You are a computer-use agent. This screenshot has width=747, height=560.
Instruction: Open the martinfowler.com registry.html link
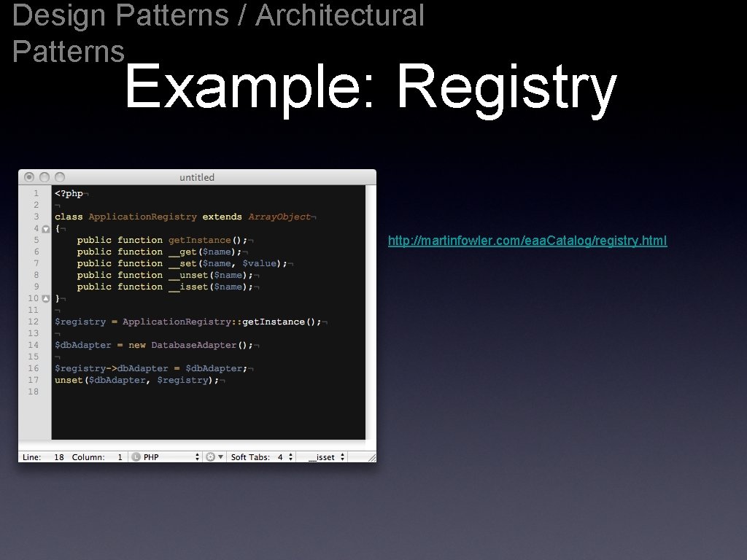(527, 241)
